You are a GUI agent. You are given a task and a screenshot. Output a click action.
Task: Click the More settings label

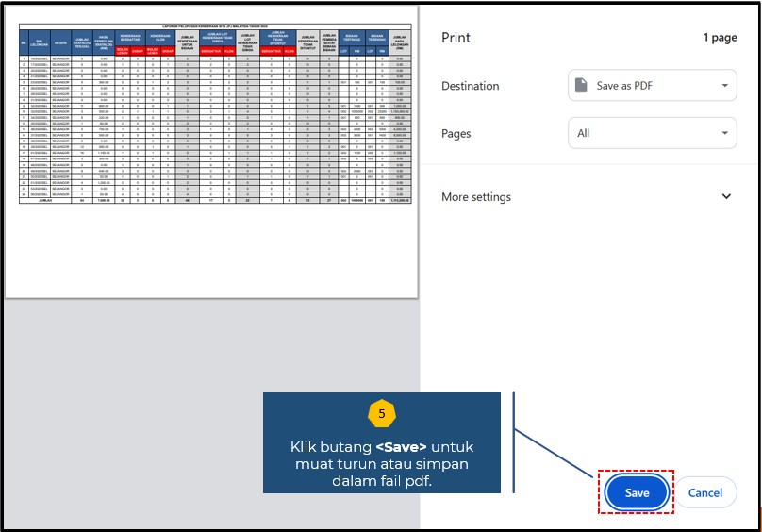pyautogui.click(x=476, y=197)
